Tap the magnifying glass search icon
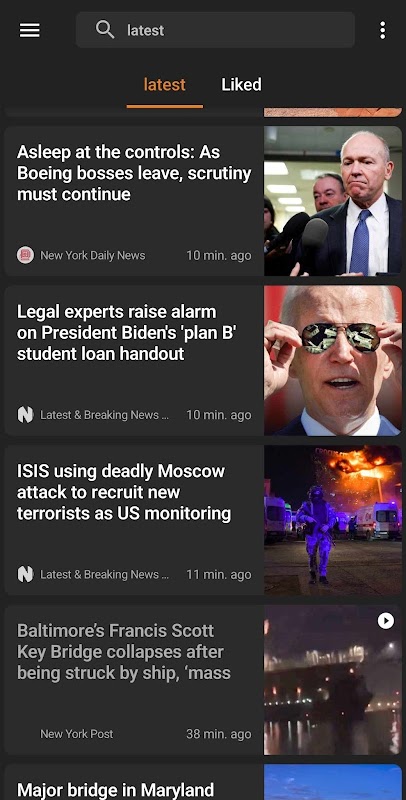This screenshot has width=406, height=800. coord(105,30)
